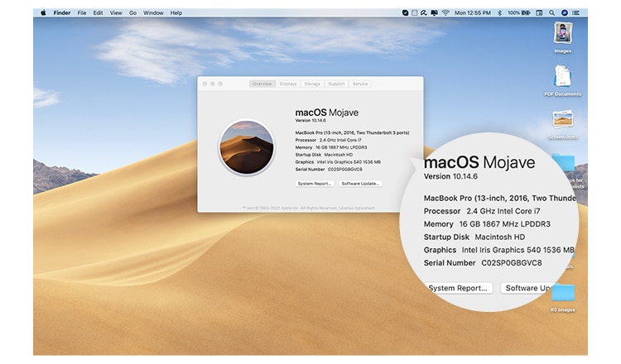The image size is (621, 364).
Task: Open the Window menu
Action: coord(153,13)
